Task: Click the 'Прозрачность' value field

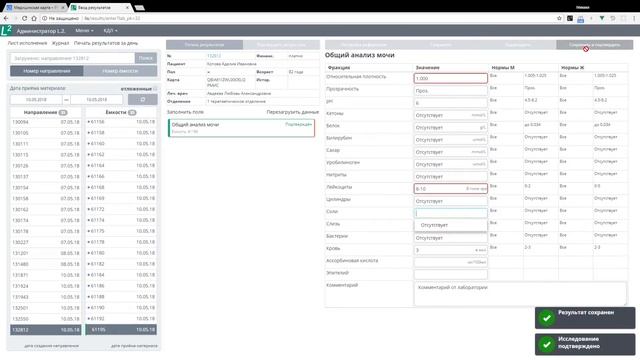Action: [x=451, y=91]
